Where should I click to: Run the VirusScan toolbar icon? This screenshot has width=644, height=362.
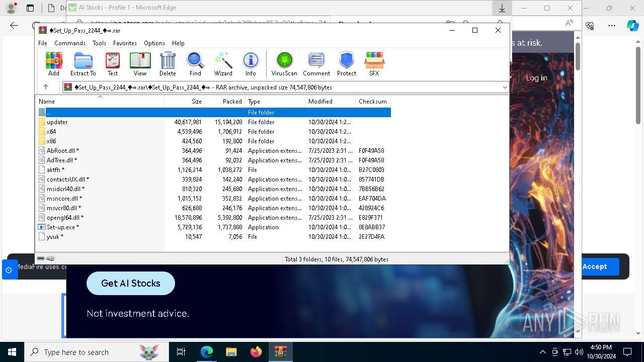(284, 64)
